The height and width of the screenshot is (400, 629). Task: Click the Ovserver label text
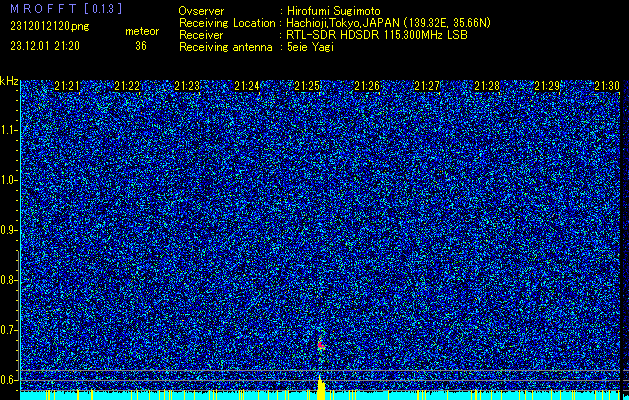pos(201,11)
